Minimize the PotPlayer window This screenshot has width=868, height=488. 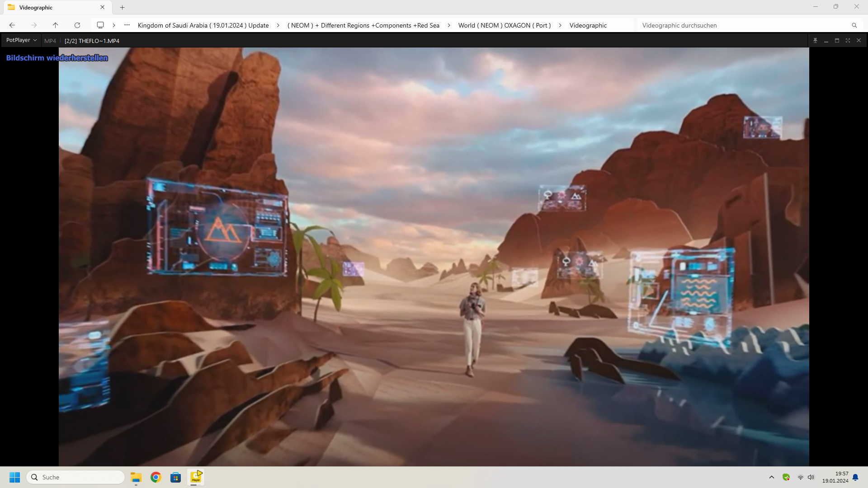[826, 41]
